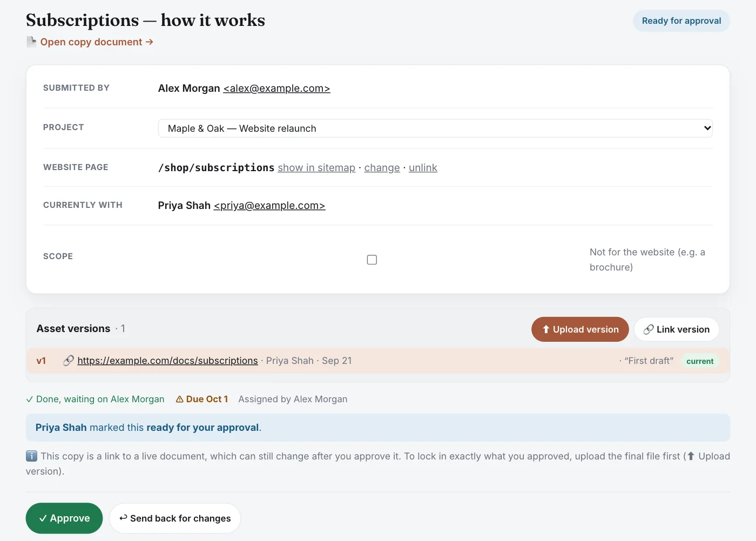Open priya@example.com email link
The image size is (756, 541).
[269, 206]
